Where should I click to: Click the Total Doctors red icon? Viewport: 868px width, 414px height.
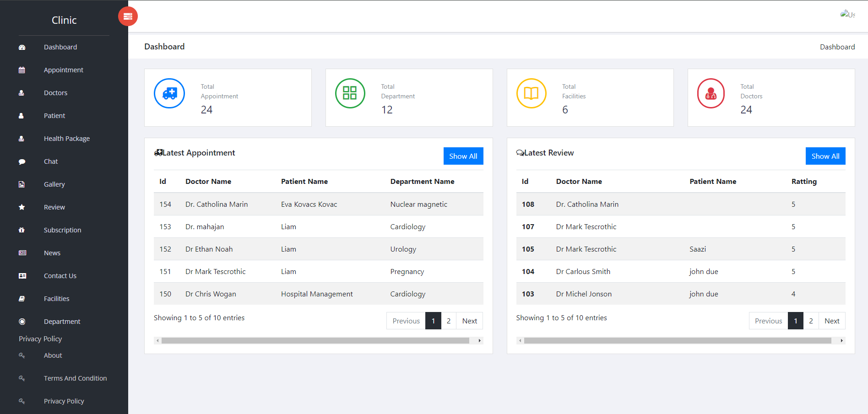point(711,93)
